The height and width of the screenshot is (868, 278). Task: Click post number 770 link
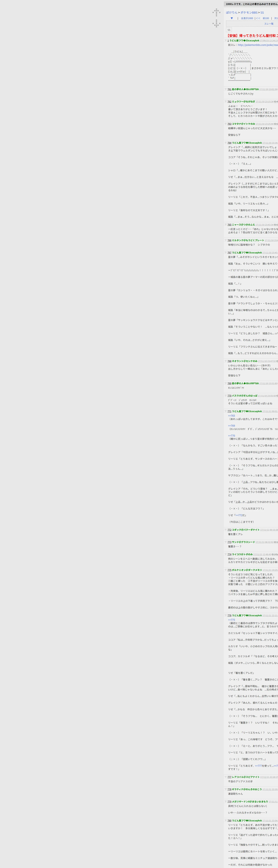pos(229,396)
